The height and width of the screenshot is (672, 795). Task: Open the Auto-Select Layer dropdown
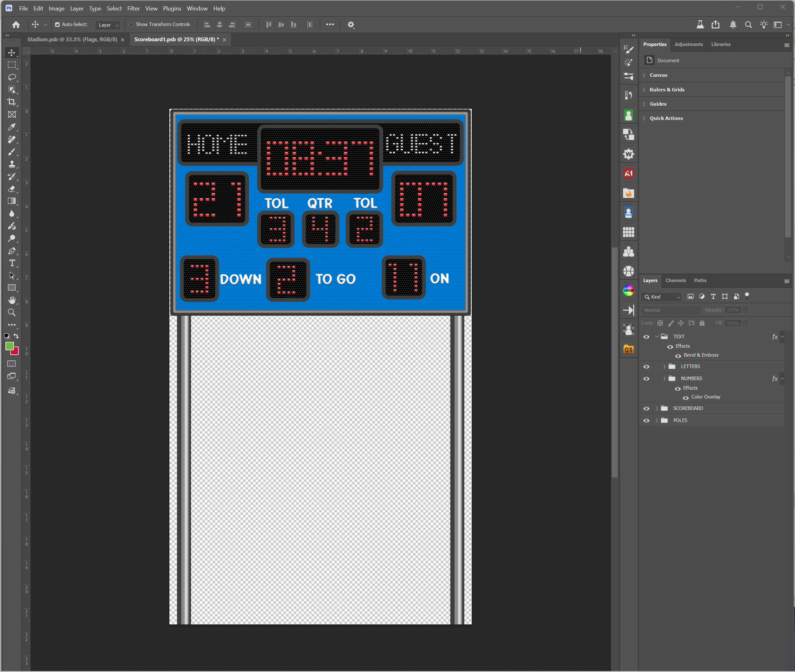pos(108,25)
